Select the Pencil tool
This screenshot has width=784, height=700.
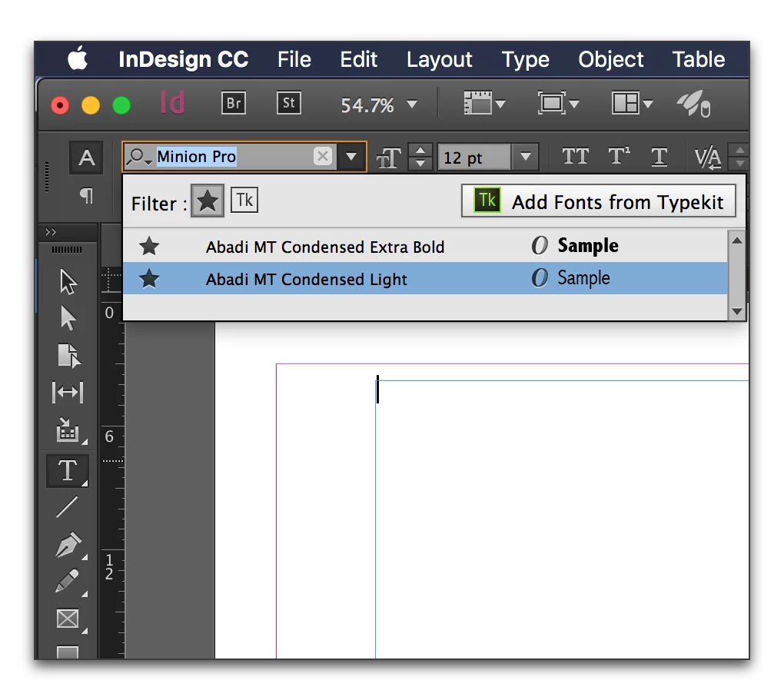pyautogui.click(x=68, y=581)
